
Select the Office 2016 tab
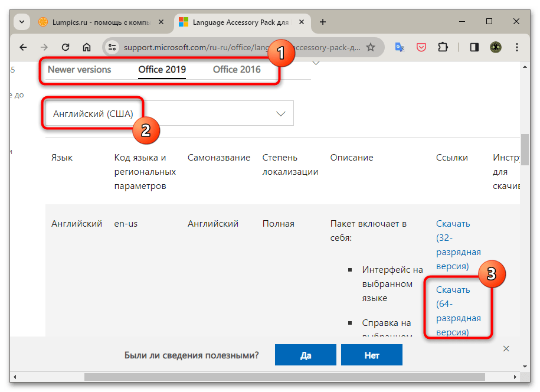tap(237, 70)
